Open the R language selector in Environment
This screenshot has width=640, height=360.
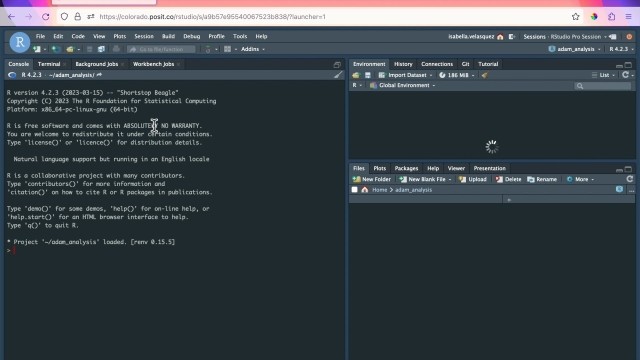point(357,85)
